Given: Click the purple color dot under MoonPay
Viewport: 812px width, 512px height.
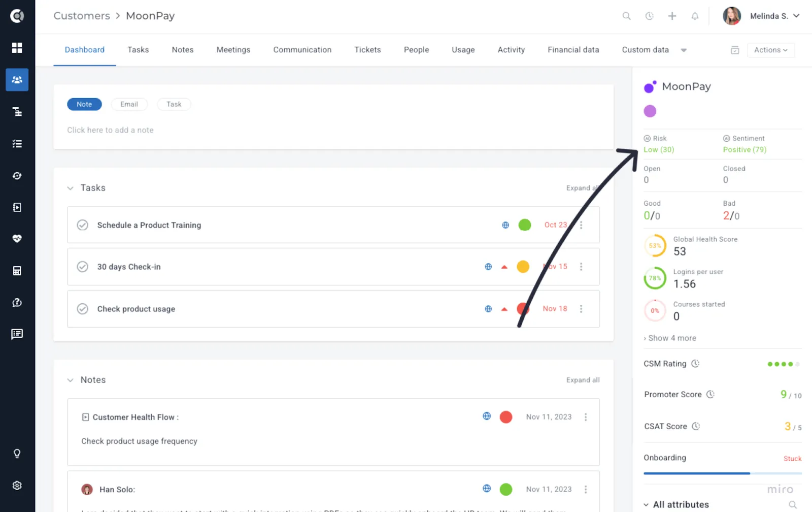Looking at the screenshot, I should point(650,111).
